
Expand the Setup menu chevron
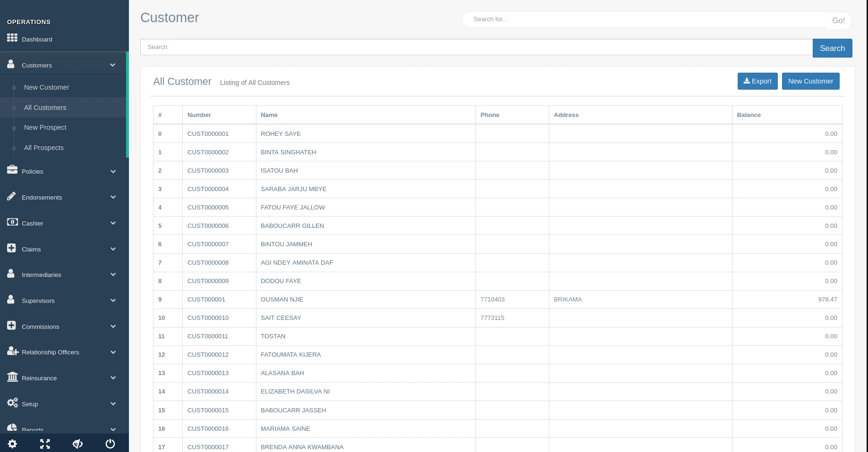click(113, 404)
